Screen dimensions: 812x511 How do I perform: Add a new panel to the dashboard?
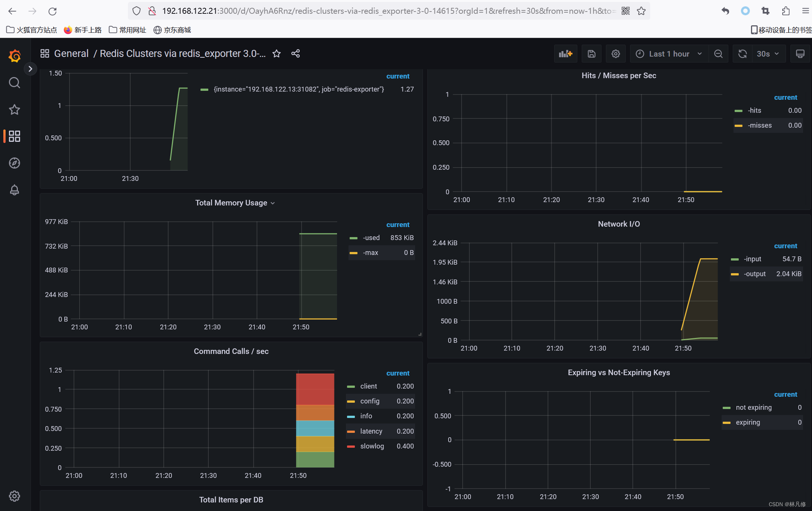coord(565,54)
